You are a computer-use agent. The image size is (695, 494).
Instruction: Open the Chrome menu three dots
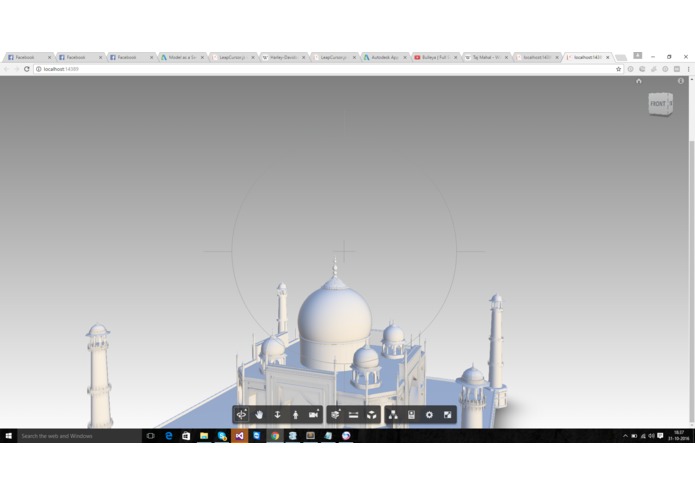point(688,69)
